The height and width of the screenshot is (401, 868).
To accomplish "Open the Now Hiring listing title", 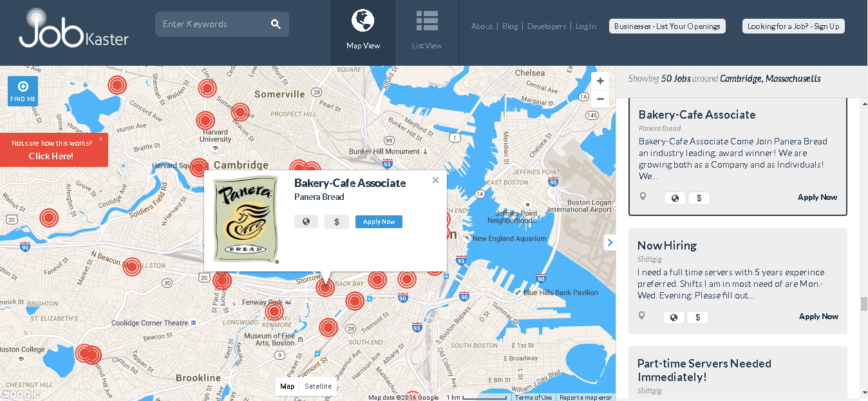I will (x=667, y=246).
